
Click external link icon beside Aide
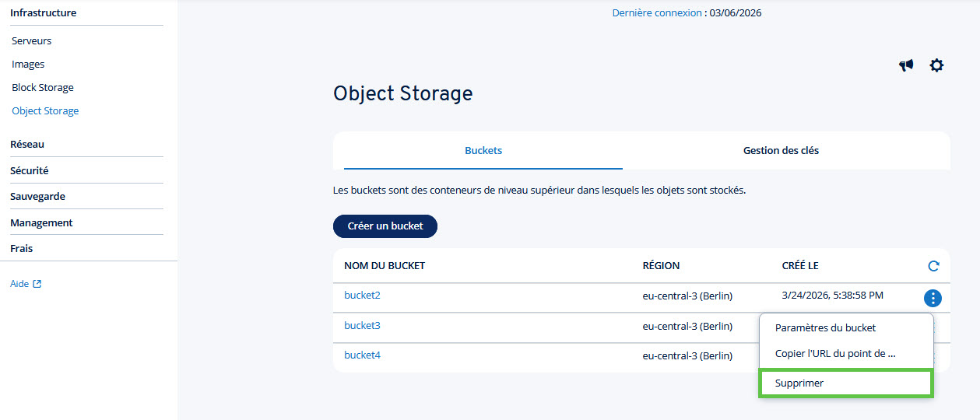pos(37,284)
